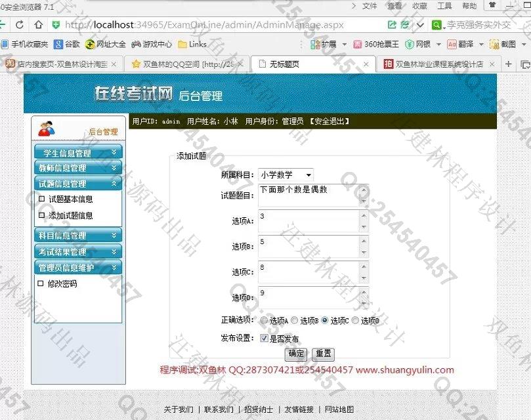Open 添加试题信息 in the sidebar

[70, 215]
